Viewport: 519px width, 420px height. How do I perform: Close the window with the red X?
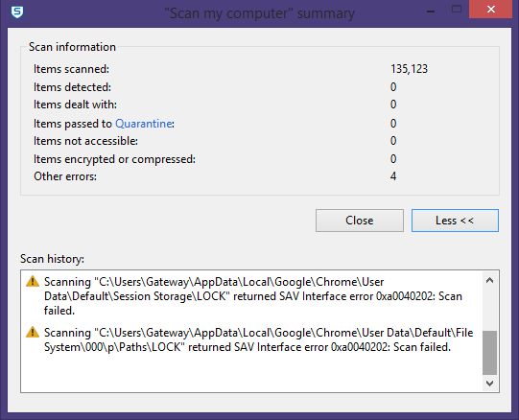pos(490,10)
